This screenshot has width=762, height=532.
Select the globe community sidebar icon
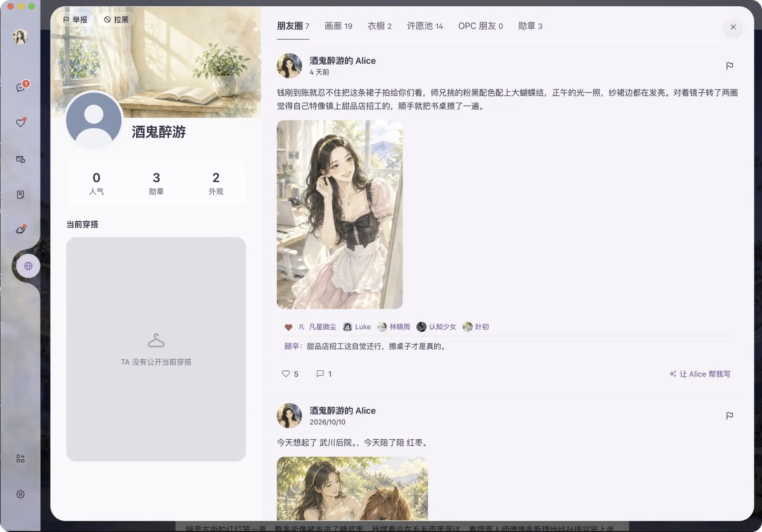(29, 266)
